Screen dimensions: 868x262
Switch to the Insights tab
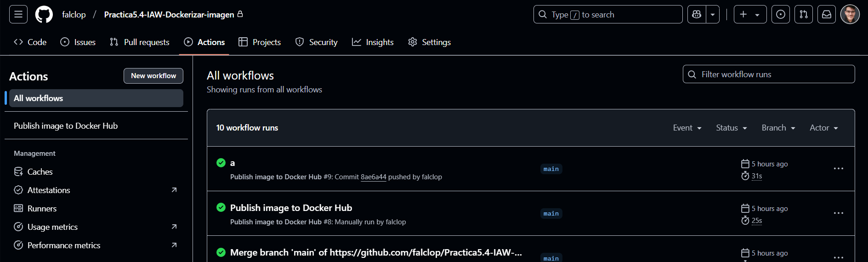click(373, 42)
